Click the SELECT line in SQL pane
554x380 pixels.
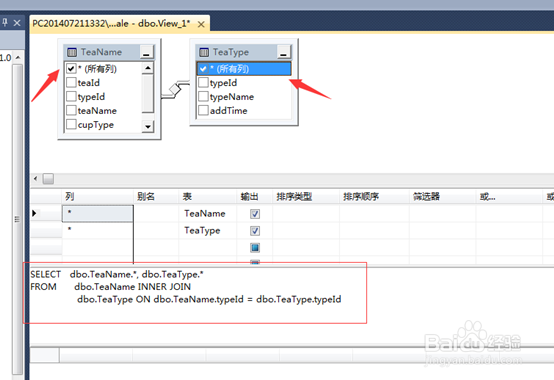pyautogui.click(x=117, y=274)
